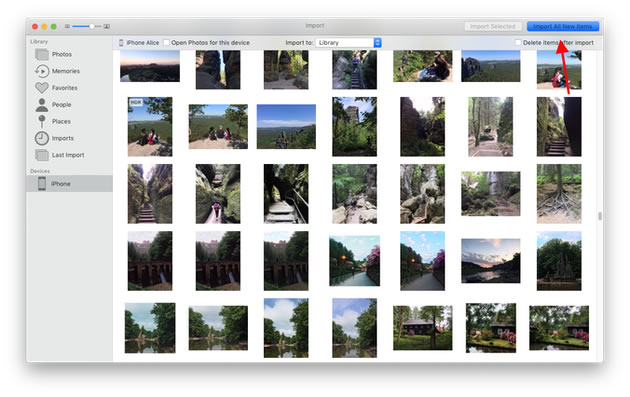This screenshot has width=630, height=397.
Task: Select the first dam bridge photo
Action: coord(150,261)
